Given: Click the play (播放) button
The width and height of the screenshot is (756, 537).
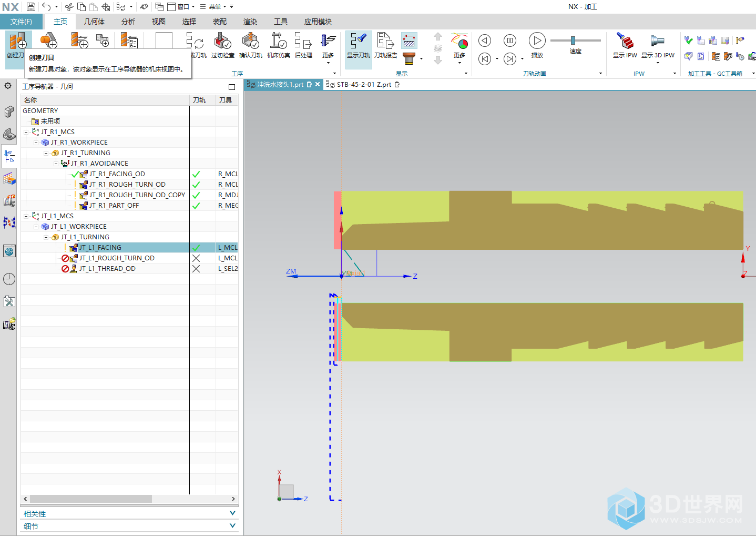Looking at the screenshot, I should pos(537,40).
